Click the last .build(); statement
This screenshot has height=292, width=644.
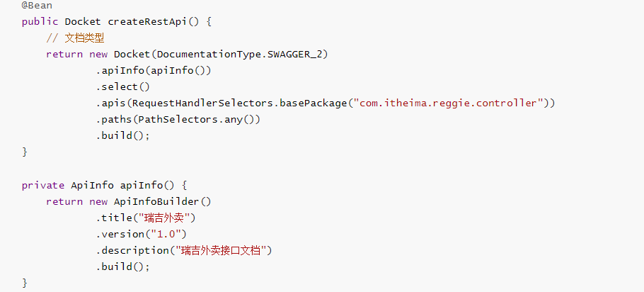[x=123, y=266]
